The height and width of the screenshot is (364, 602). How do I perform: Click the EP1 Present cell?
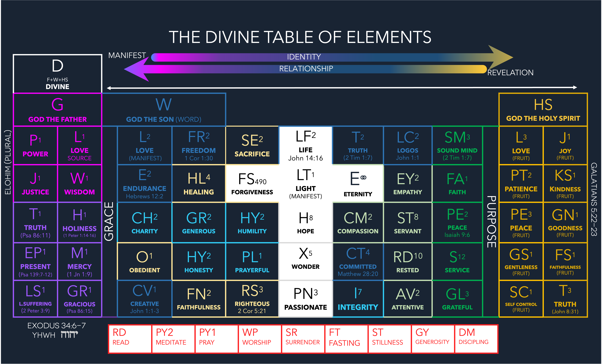(x=35, y=261)
